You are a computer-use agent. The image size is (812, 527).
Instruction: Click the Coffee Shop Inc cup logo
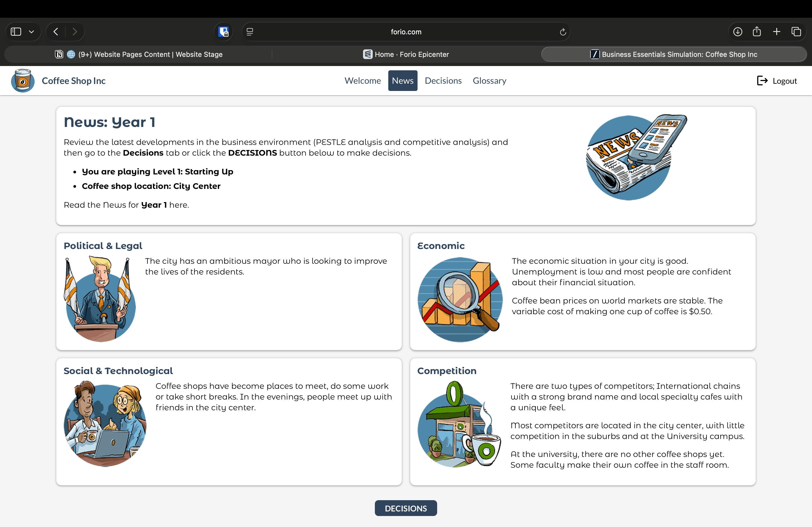coord(23,81)
